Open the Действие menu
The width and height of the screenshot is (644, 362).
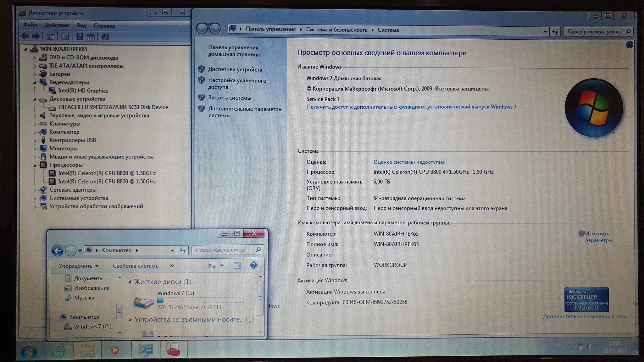[x=57, y=25]
